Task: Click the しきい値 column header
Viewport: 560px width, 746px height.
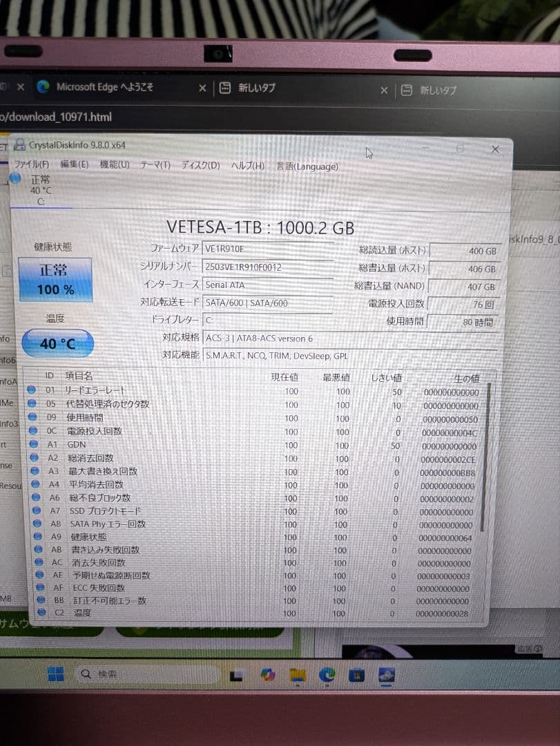Action: (x=387, y=379)
